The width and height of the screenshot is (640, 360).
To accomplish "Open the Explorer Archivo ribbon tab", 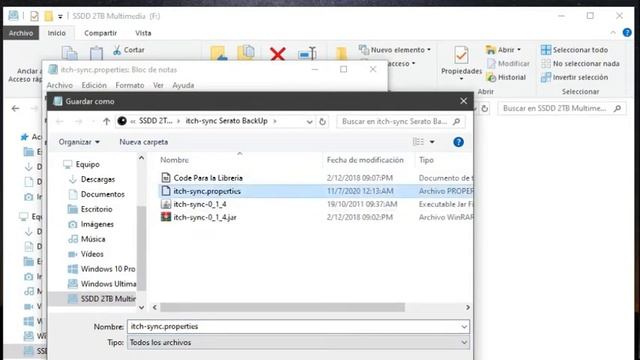I will (x=21, y=33).
